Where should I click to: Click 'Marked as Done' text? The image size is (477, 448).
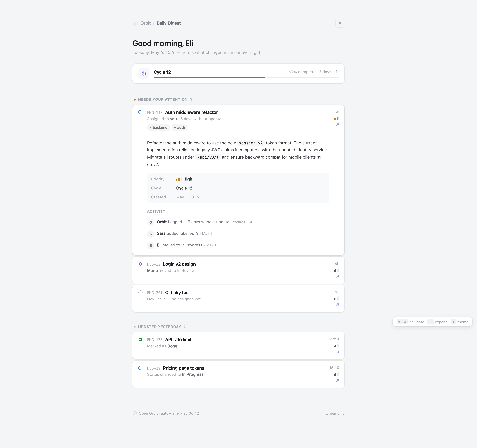point(162,346)
